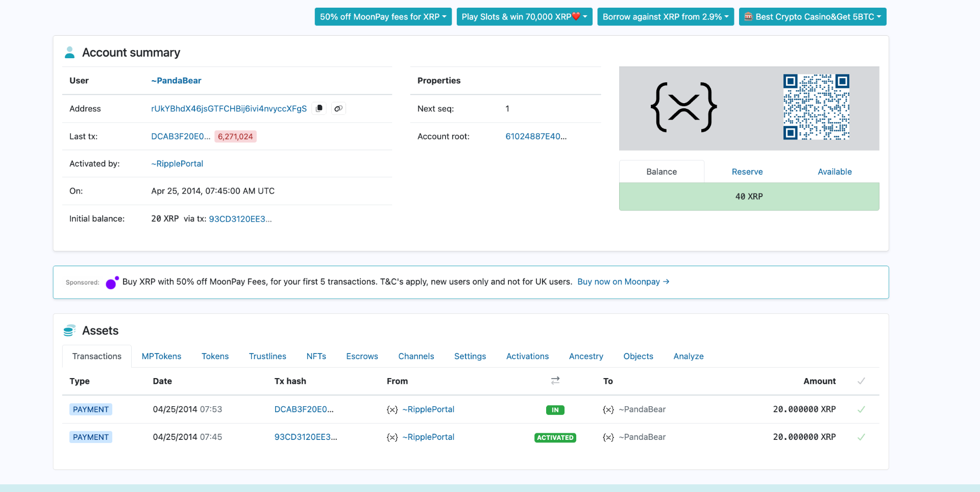The width and height of the screenshot is (980, 492).
Task: Toggle the From/To swap arrows in table header
Action: [555, 381]
